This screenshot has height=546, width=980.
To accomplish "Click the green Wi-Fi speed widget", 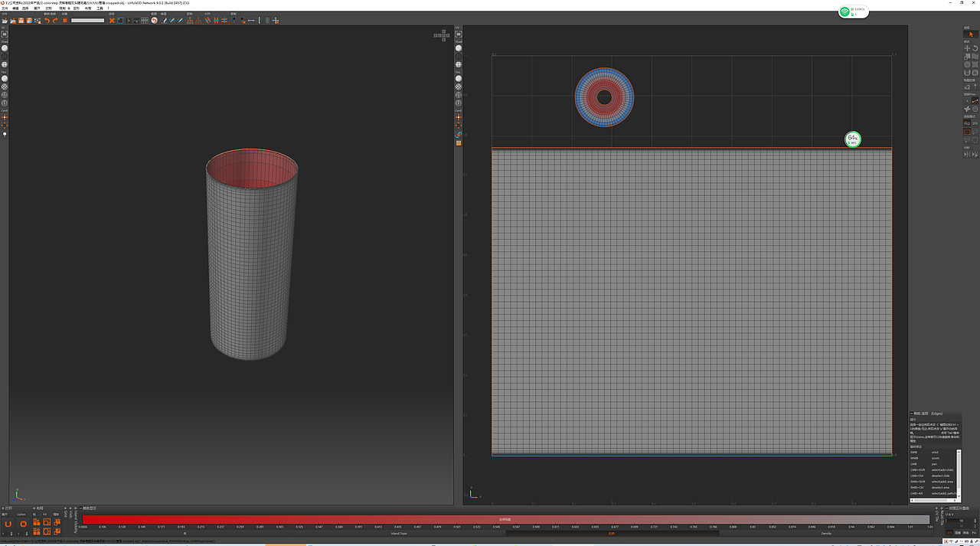I will 852,11.
